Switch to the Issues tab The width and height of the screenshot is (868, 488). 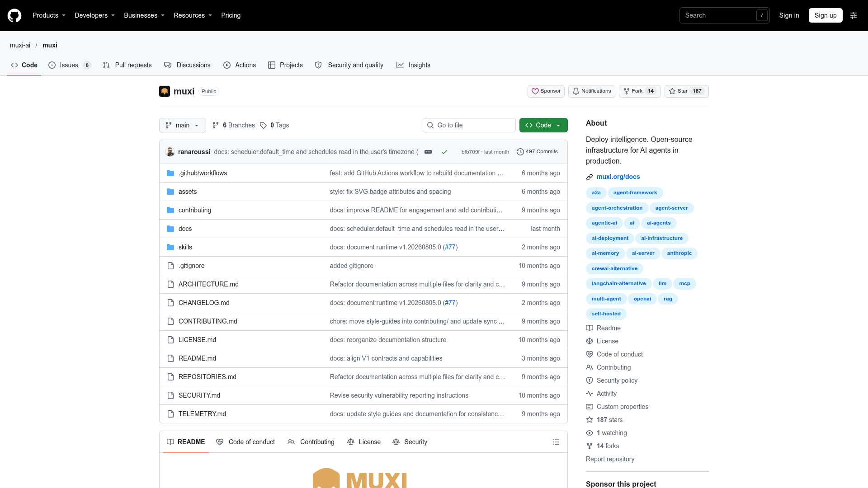pos(70,65)
